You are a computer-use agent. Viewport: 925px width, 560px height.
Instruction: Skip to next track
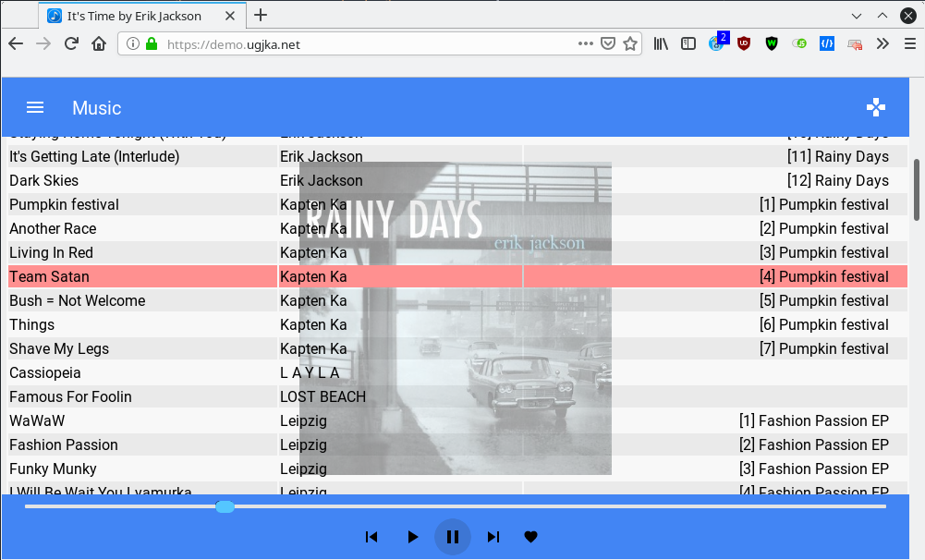point(493,537)
